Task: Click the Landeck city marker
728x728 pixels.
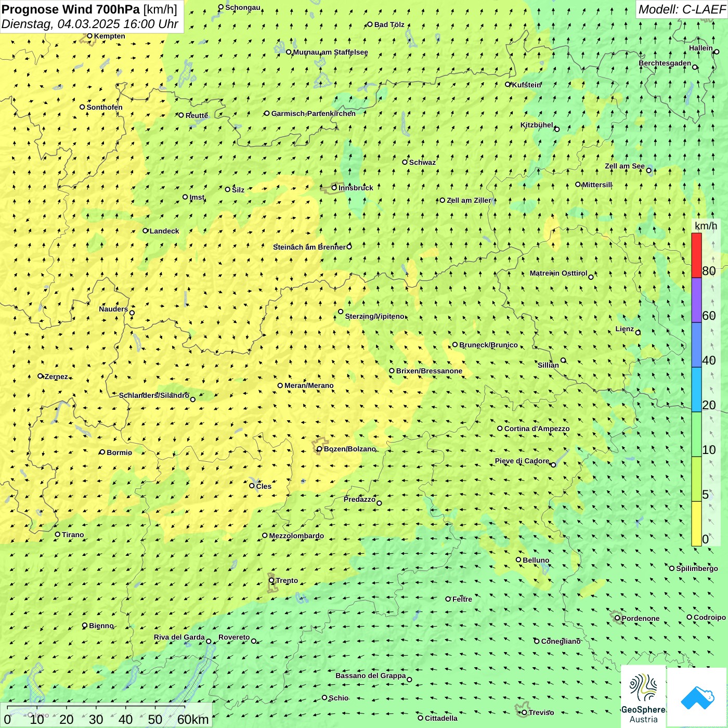Action: [x=146, y=231]
